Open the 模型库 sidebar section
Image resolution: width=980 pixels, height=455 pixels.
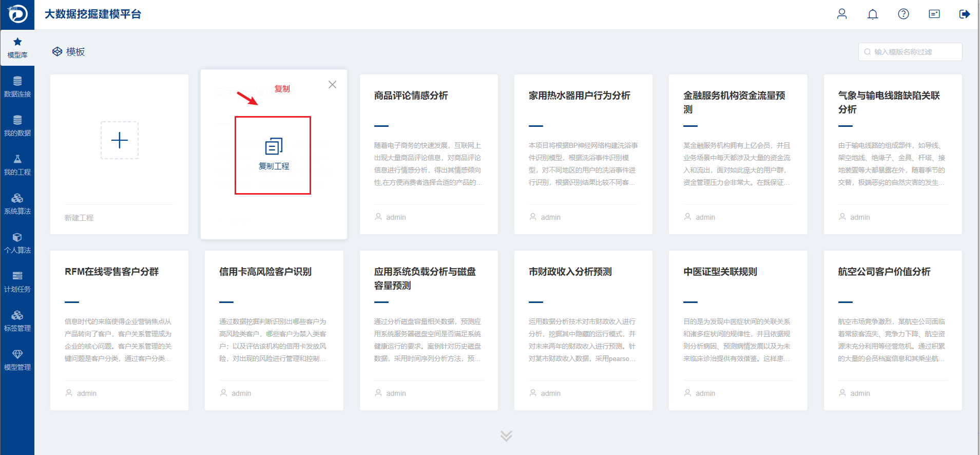point(17,48)
